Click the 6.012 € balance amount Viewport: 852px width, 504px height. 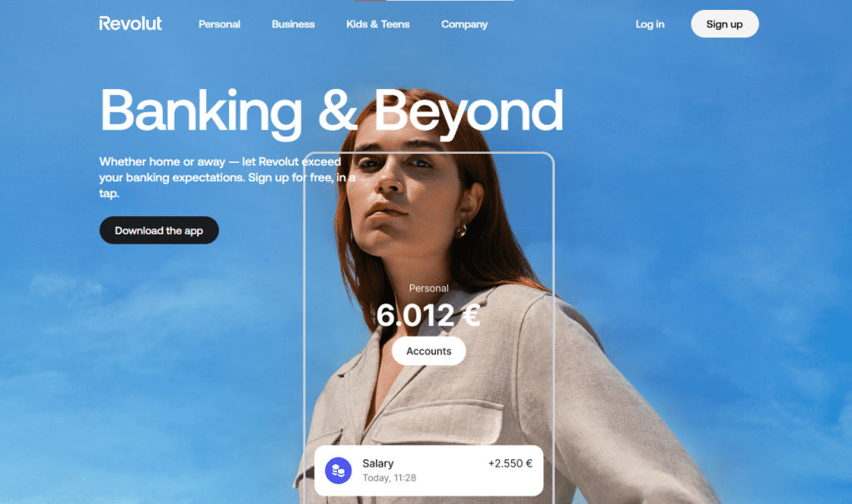tap(428, 315)
